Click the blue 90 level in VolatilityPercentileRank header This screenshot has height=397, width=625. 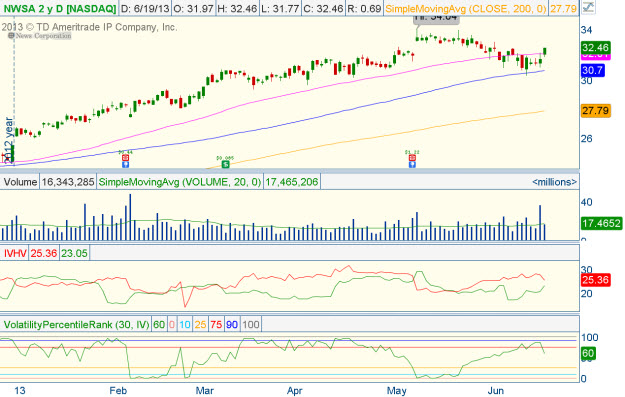pyautogui.click(x=232, y=324)
